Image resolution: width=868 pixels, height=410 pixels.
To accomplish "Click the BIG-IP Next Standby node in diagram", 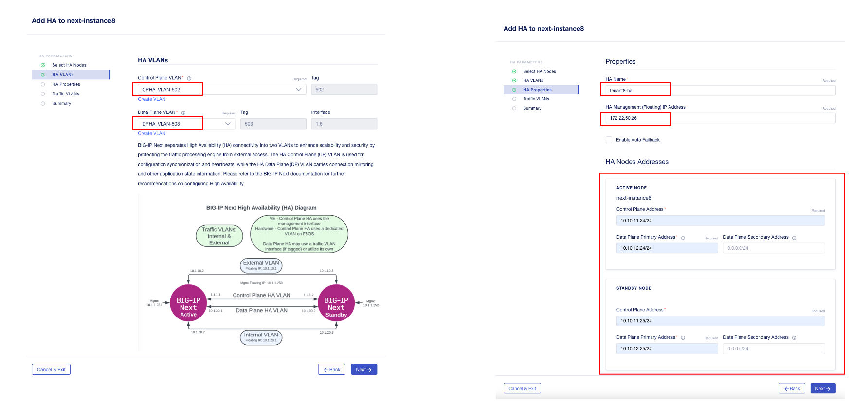I will [x=336, y=303].
